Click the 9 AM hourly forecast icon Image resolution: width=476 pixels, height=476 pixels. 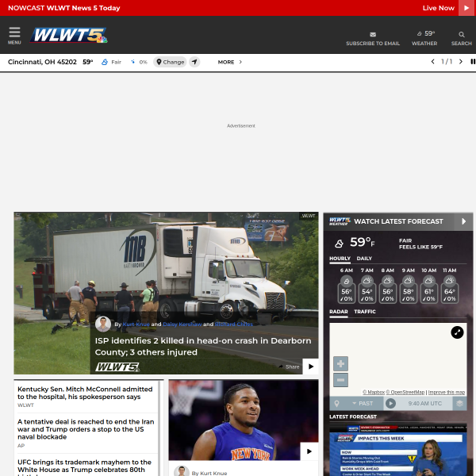click(x=409, y=282)
